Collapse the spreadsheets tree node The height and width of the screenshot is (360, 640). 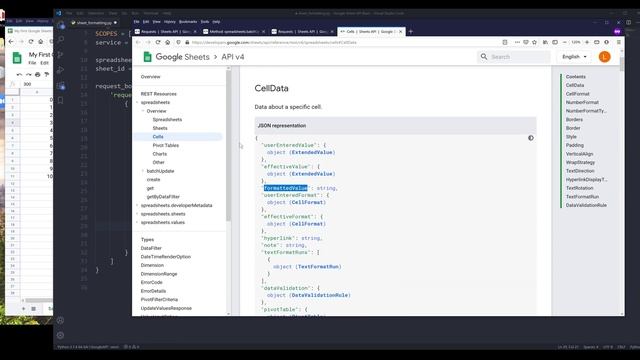coord(137,102)
